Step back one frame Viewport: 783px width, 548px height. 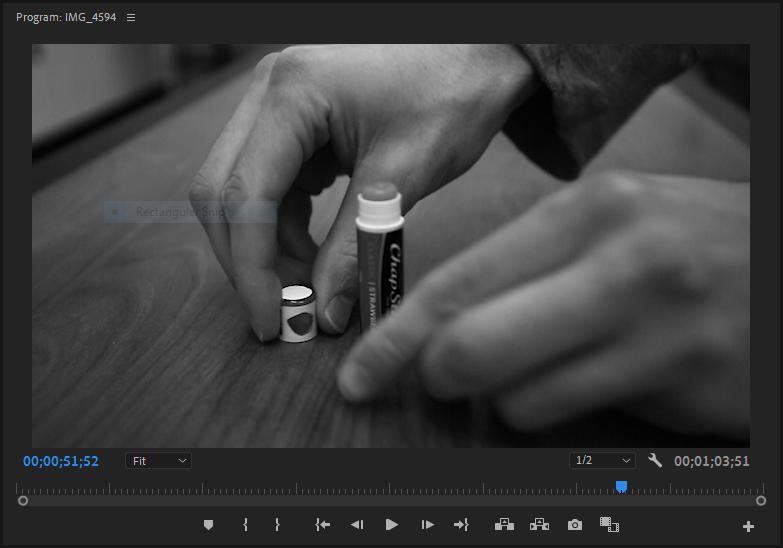[357, 525]
